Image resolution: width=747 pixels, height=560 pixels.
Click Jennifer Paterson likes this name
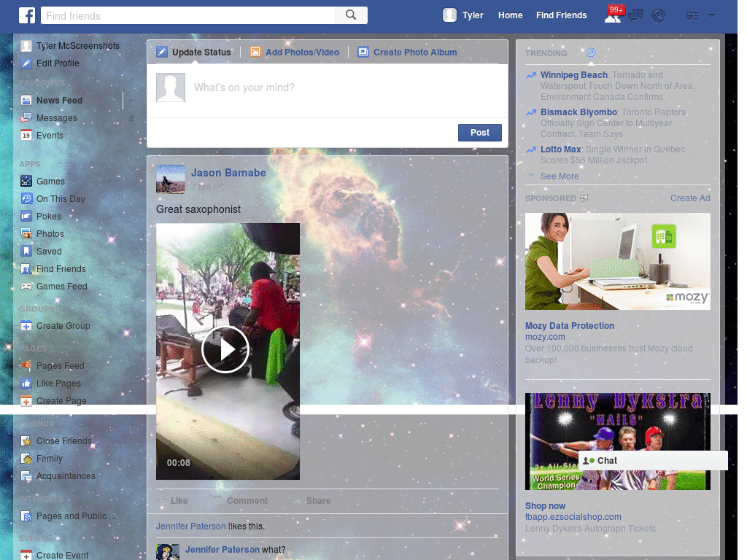pos(190,526)
